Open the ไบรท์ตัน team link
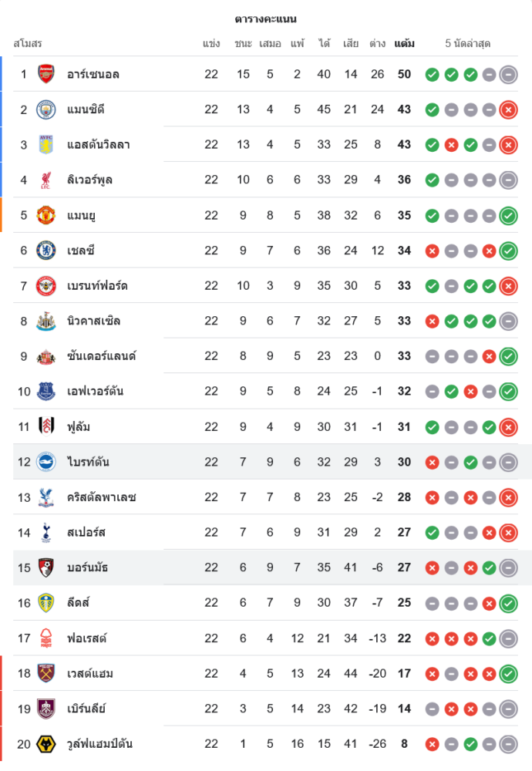Image resolution: width=532 pixels, height=771 pixels. coord(88,462)
